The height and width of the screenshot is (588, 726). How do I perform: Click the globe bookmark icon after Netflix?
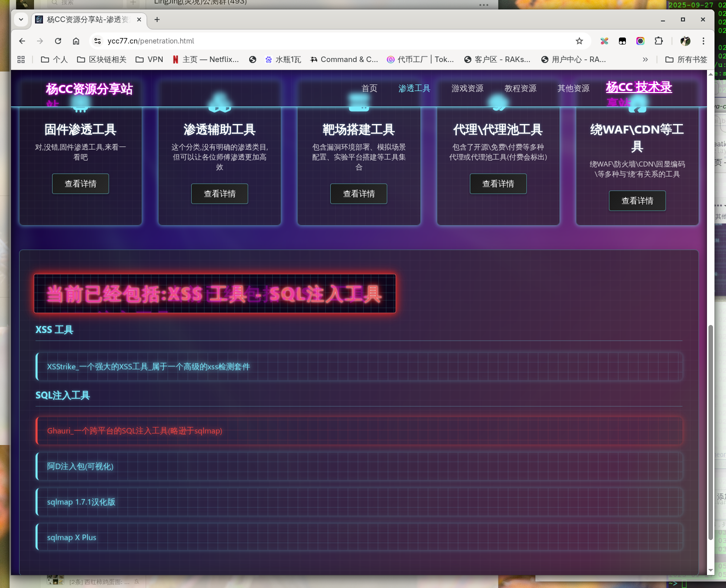(x=253, y=59)
